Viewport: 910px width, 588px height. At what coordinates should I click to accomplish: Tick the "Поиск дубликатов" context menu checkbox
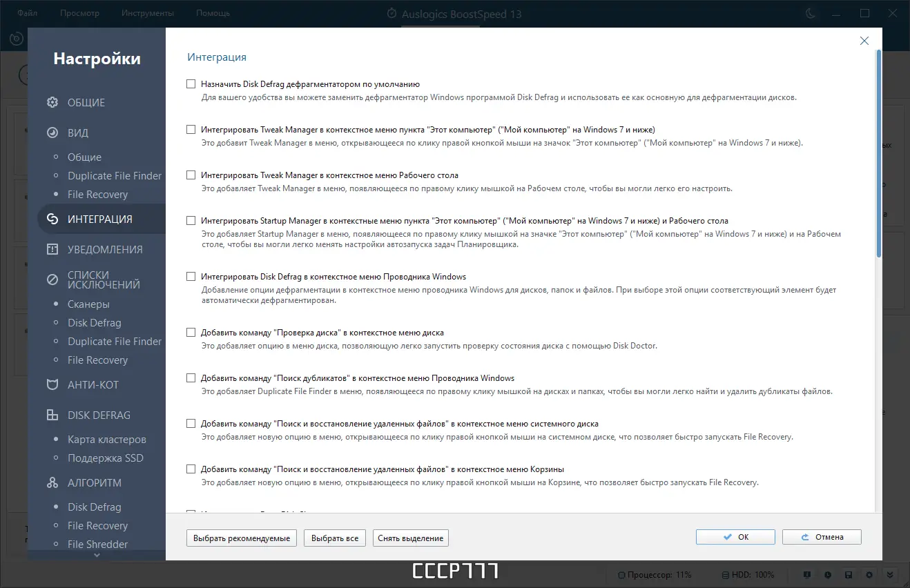[191, 378]
